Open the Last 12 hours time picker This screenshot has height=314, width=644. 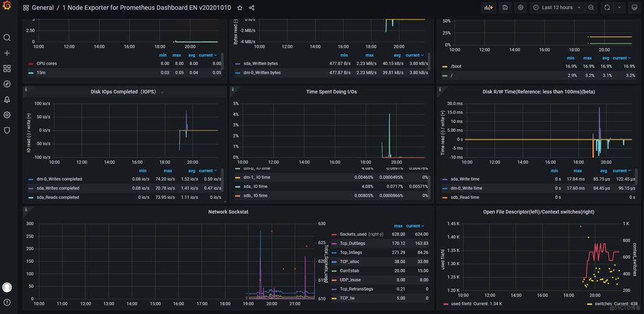coord(557,8)
